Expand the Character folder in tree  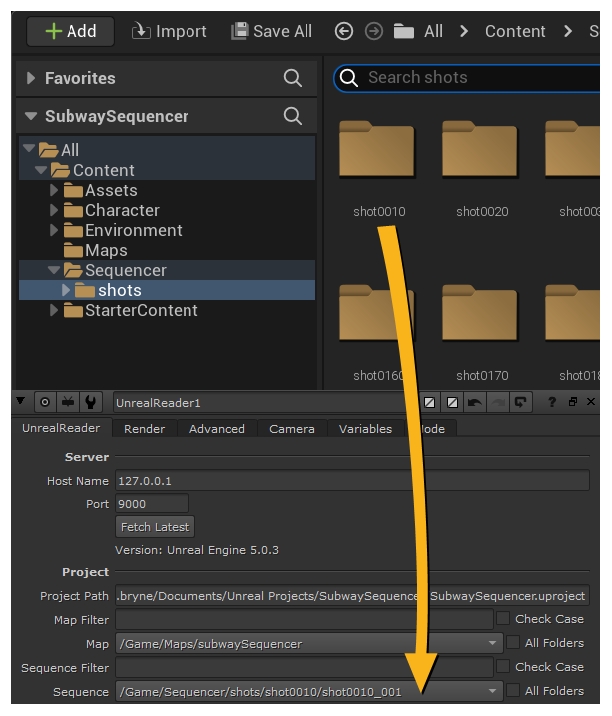[55, 210]
